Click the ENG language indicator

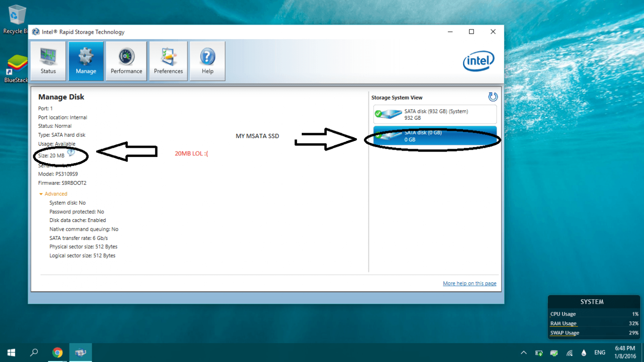[x=600, y=353]
